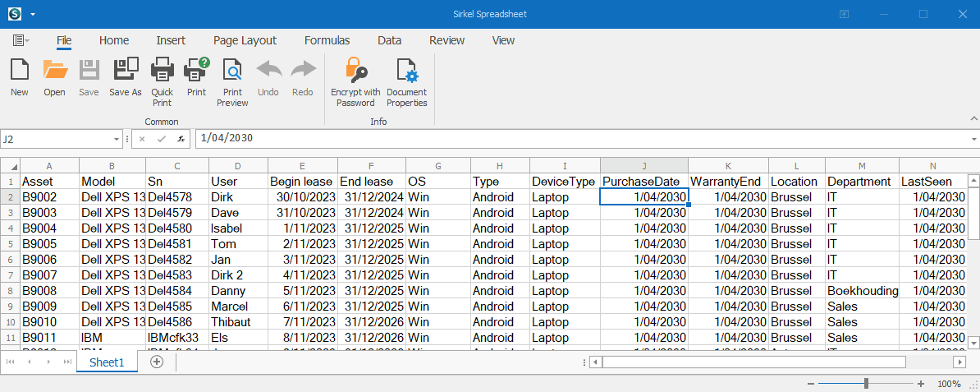The image size is (980, 392).
Task: Click the vertical scrollbar thumb
Action: 973,214
